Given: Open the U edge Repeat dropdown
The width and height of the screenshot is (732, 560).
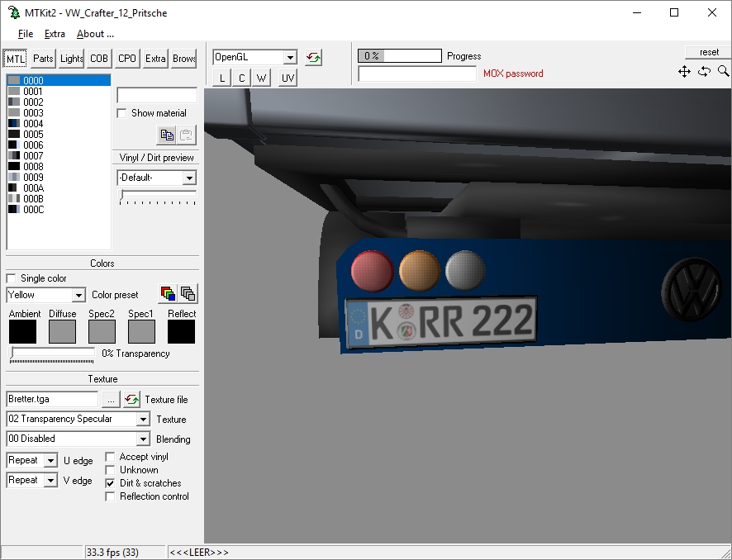Looking at the screenshot, I should tap(50, 461).
